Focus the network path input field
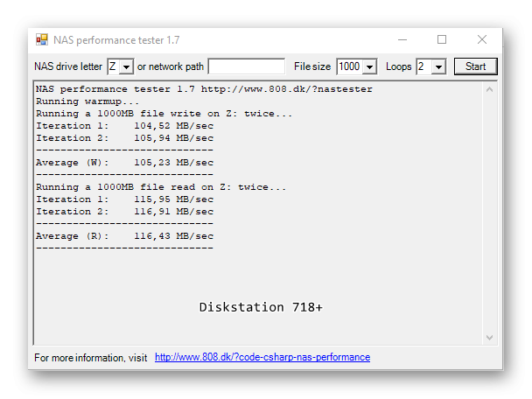The width and height of the screenshot is (532, 399). coord(247,66)
